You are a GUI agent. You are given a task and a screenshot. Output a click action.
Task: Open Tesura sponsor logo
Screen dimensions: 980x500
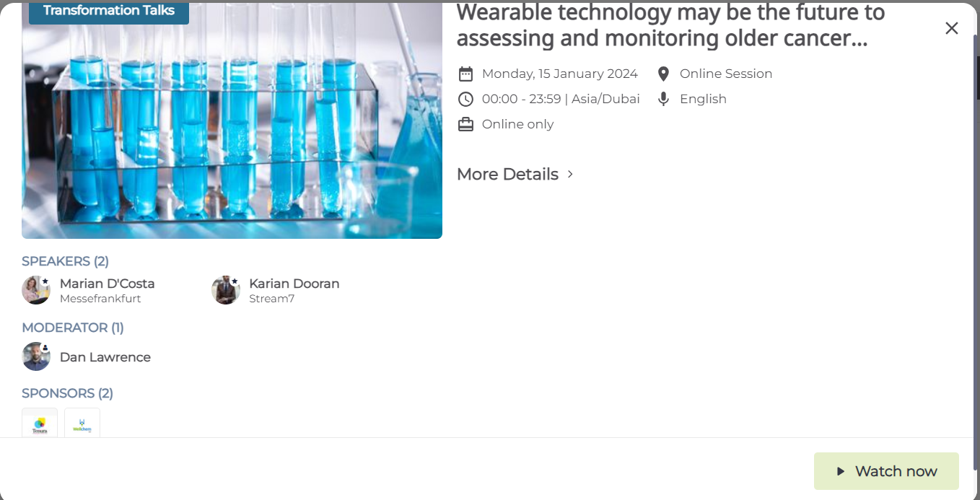point(40,423)
